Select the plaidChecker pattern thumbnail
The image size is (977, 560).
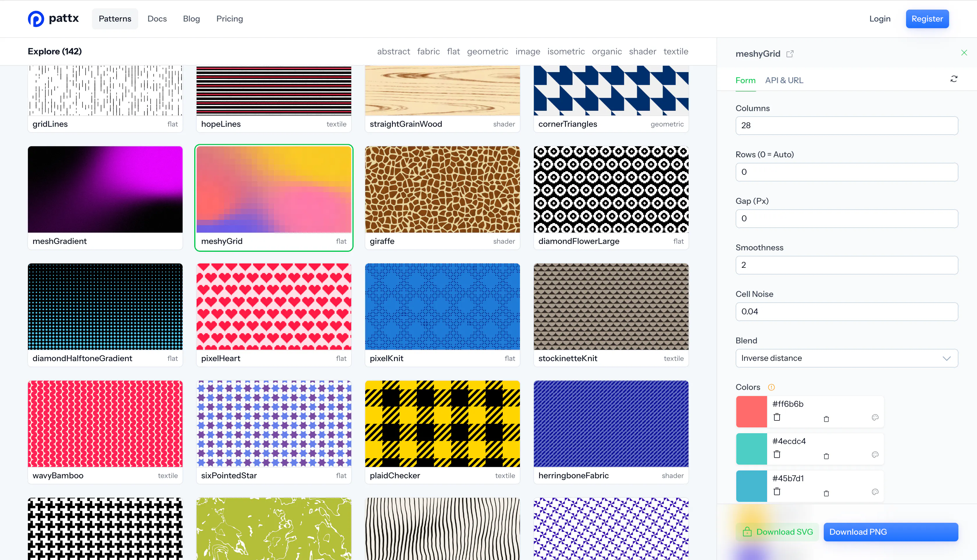[442, 424]
